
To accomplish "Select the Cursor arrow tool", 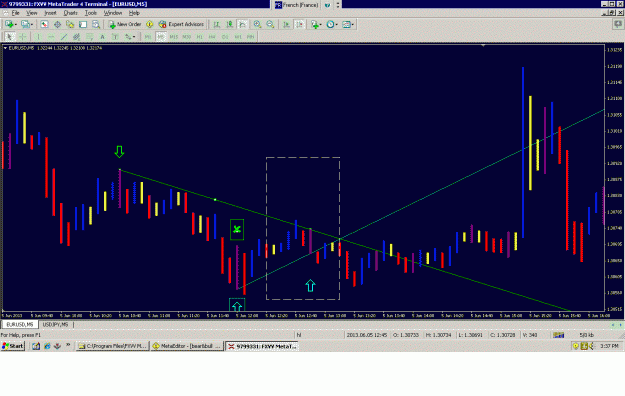I will coord(10,37).
